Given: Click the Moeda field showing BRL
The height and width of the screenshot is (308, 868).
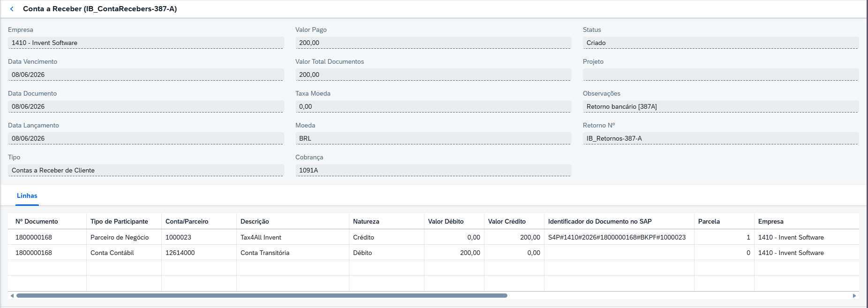Looking at the screenshot, I should pos(433,138).
